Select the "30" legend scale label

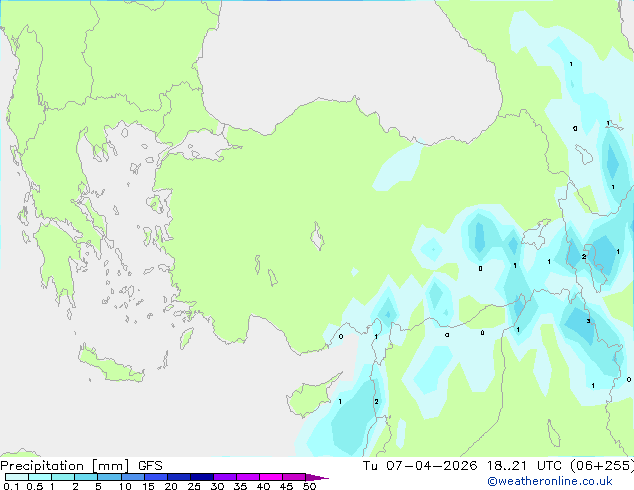pyautogui.click(x=217, y=486)
